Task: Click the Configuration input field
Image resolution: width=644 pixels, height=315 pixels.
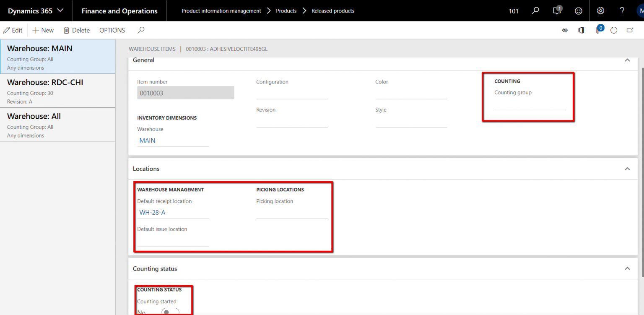Action: click(292, 93)
